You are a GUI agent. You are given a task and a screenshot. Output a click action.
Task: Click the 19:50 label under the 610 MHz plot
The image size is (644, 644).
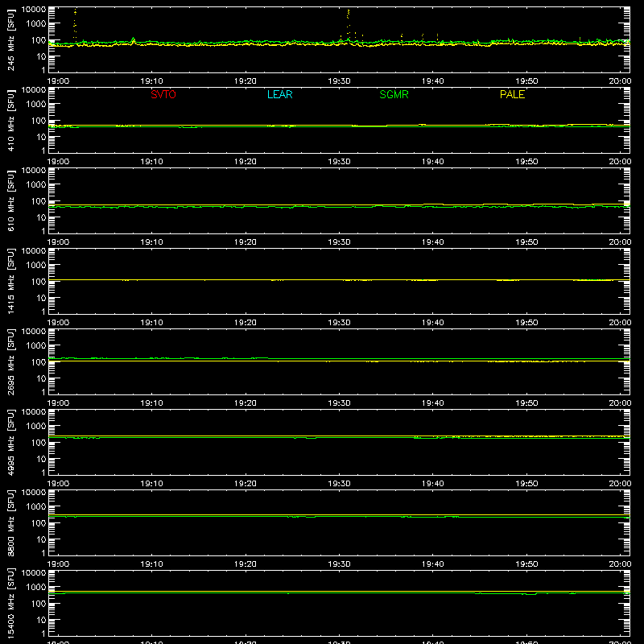point(526,242)
